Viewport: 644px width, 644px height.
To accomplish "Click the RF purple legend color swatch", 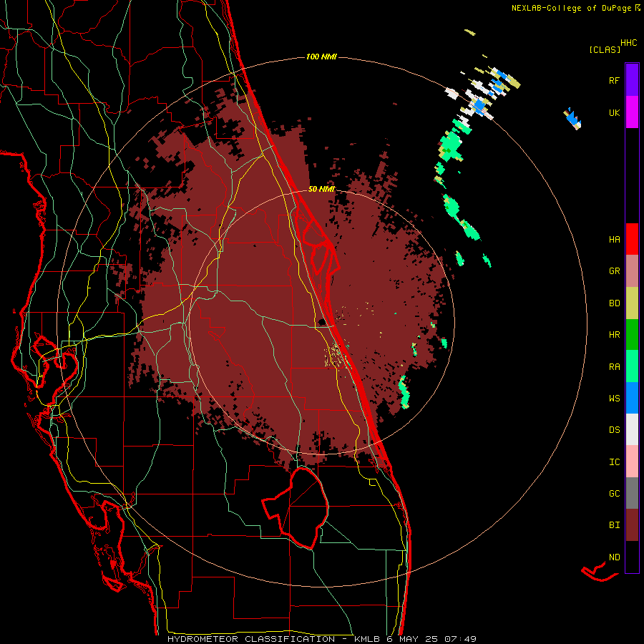I will pyautogui.click(x=632, y=80).
